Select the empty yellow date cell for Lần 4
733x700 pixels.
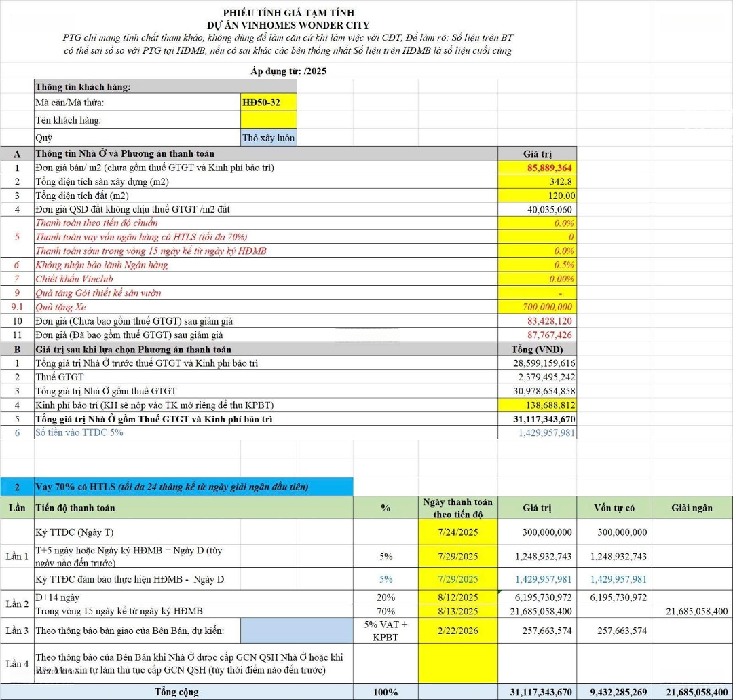coord(459,663)
